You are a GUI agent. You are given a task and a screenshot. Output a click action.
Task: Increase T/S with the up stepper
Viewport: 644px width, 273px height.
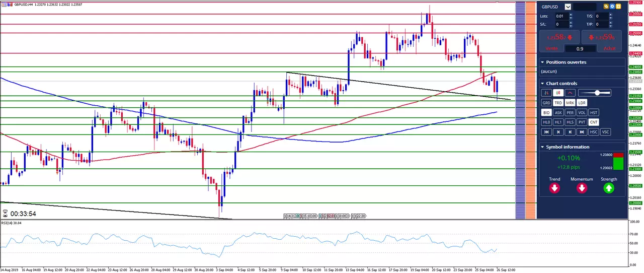(611, 15)
